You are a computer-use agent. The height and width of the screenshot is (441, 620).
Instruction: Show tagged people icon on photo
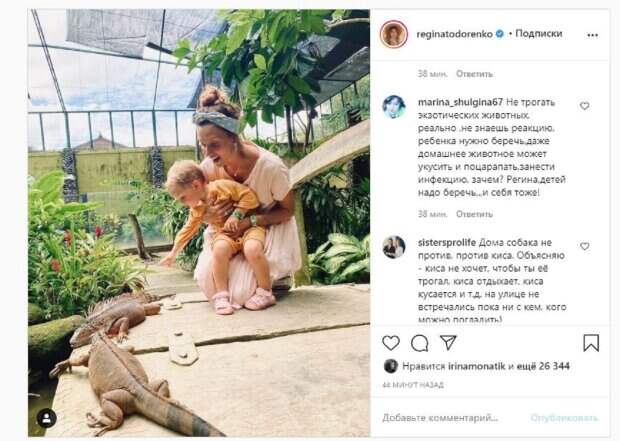(x=47, y=417)
